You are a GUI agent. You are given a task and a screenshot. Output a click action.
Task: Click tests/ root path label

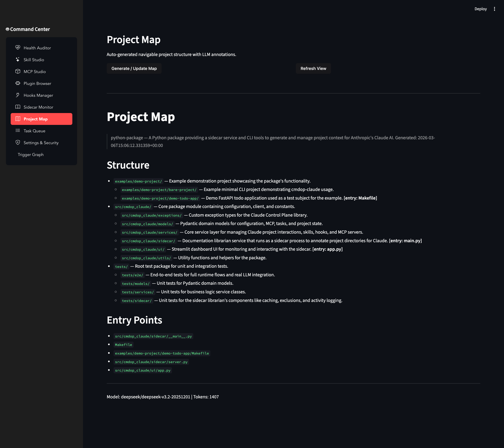click(x=121, y=267)
